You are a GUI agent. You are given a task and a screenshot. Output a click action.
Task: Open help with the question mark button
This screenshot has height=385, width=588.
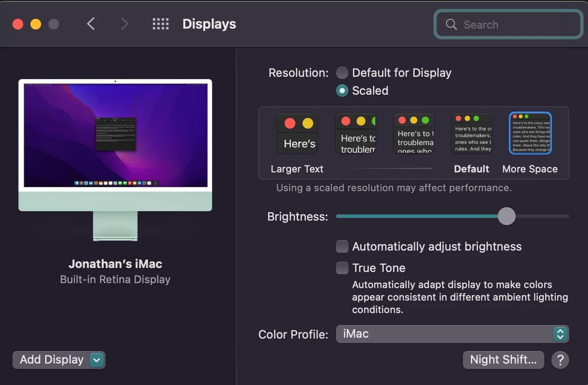click(x=560, y=360)
